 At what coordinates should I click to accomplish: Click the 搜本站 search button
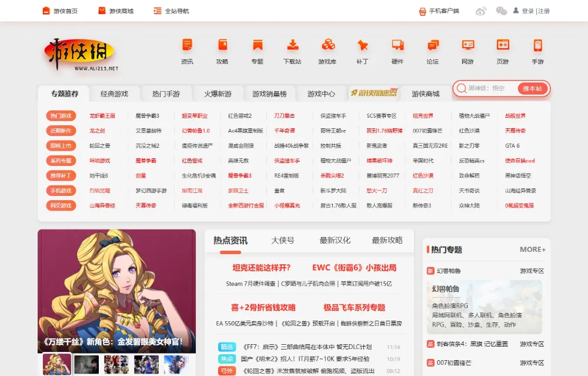point(533,89)
